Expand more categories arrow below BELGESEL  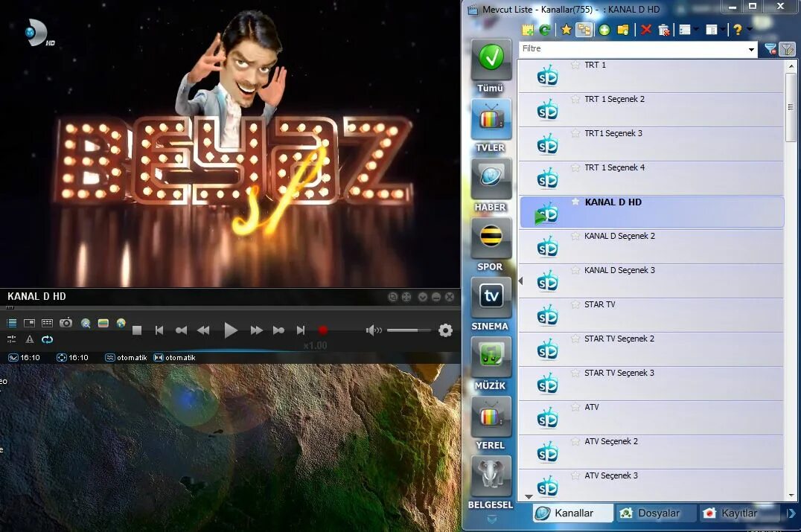click(491, 519)
